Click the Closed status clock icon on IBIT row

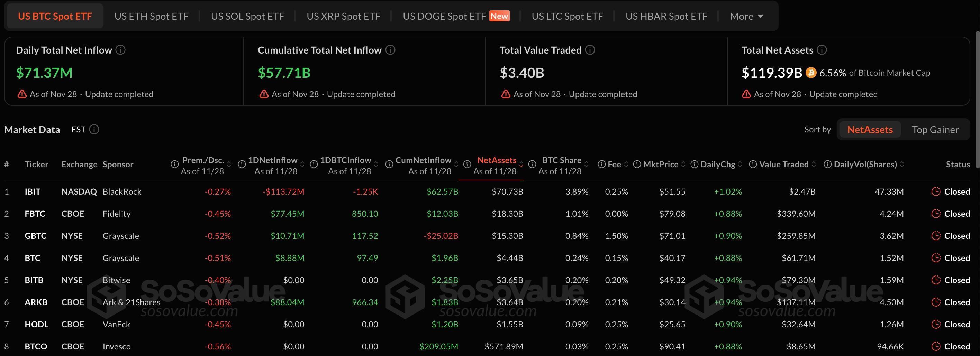pos(936,191)
